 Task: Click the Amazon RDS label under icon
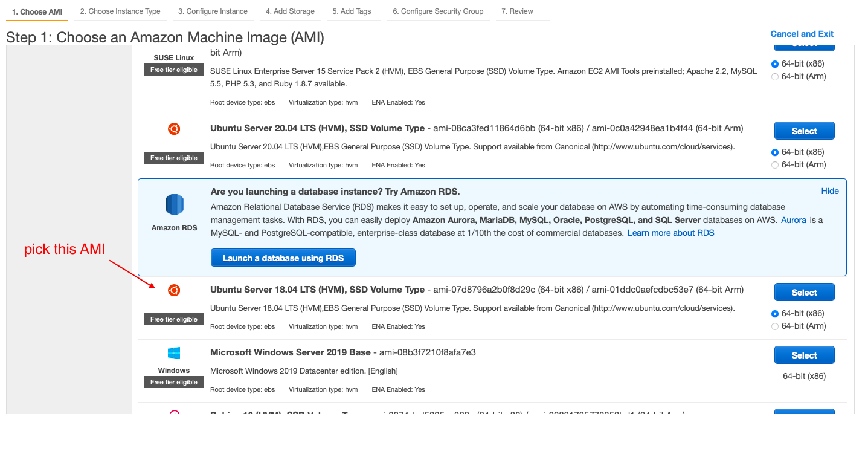tap(174, 228)
